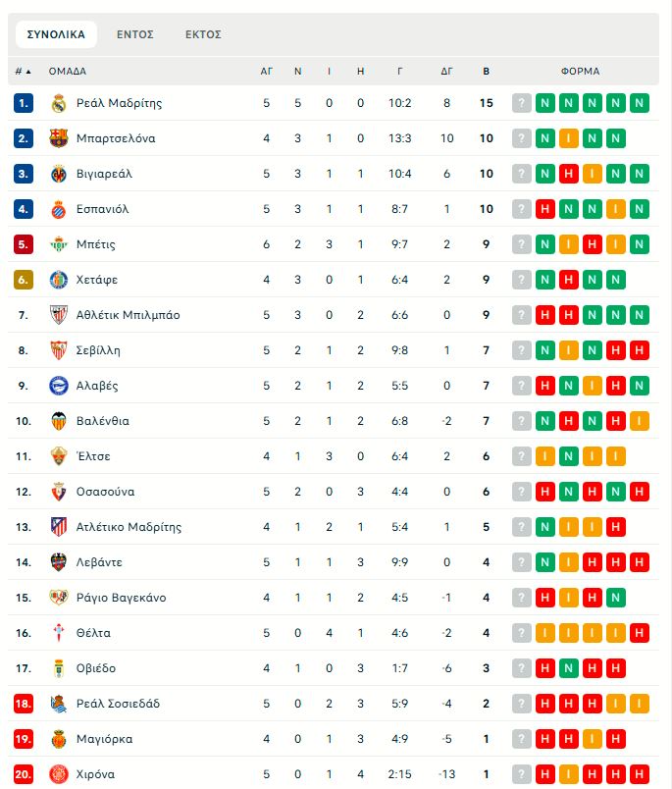Sort standings by the Β points column

coord(486,72)
